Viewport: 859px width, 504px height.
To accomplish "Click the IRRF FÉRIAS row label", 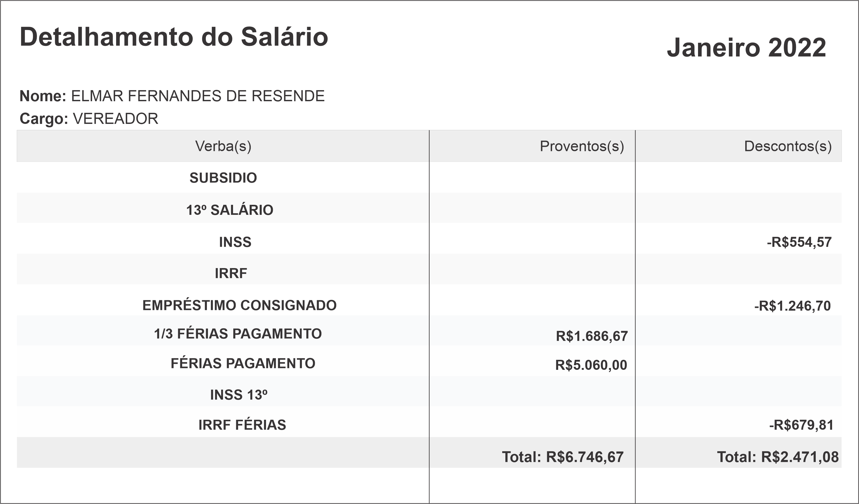I will [x=242, y=425].
